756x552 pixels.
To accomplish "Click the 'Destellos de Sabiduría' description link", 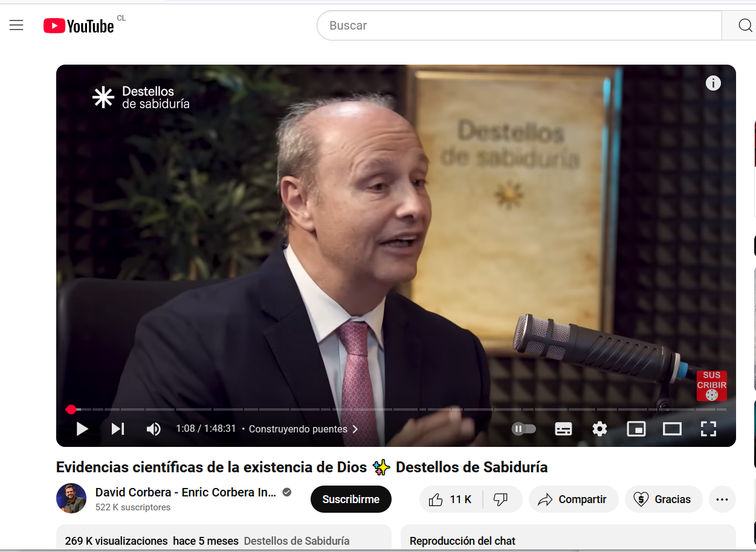I will click(297, 541).
